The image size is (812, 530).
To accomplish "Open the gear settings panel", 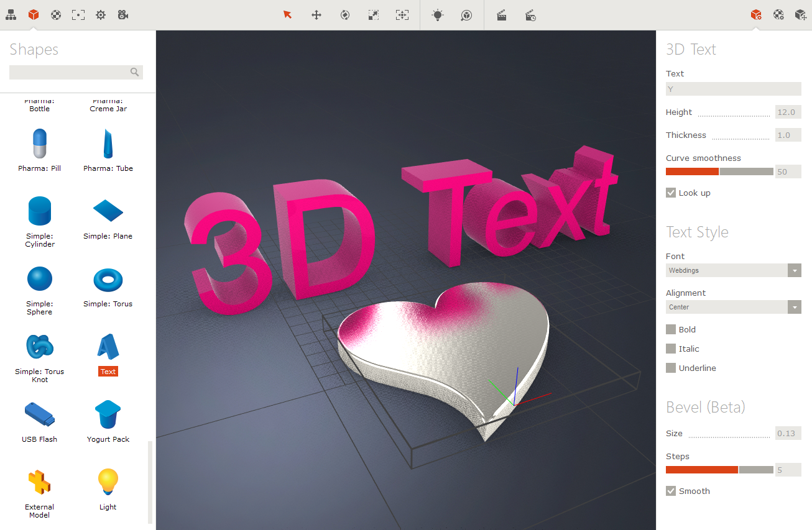I will pos(101,15).
